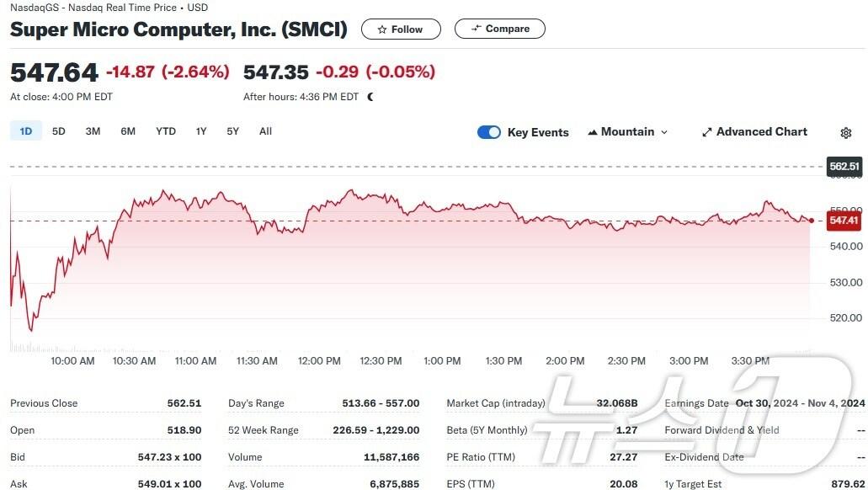868x490 pixels.
Task: Click the 547.41 current price marker
Action: pyautogui.click(x=844, y=221)
